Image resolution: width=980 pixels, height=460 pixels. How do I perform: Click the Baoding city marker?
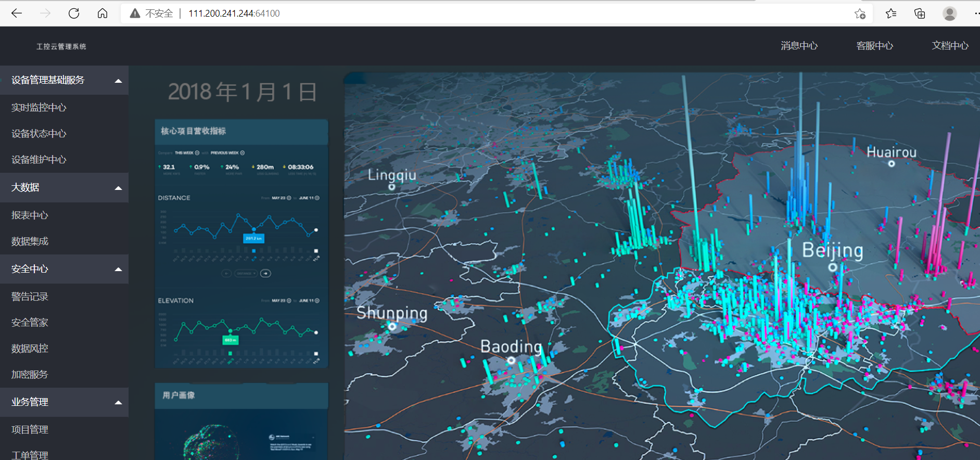(511, 360)
